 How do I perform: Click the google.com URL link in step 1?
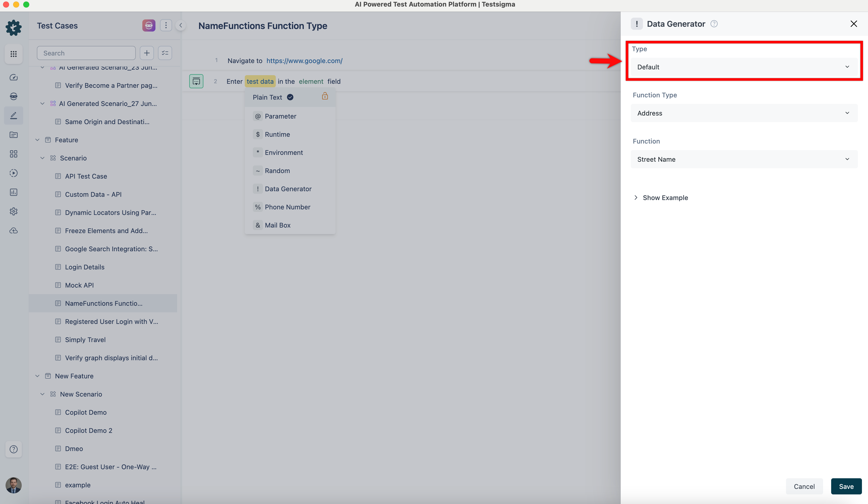point(304,61)
